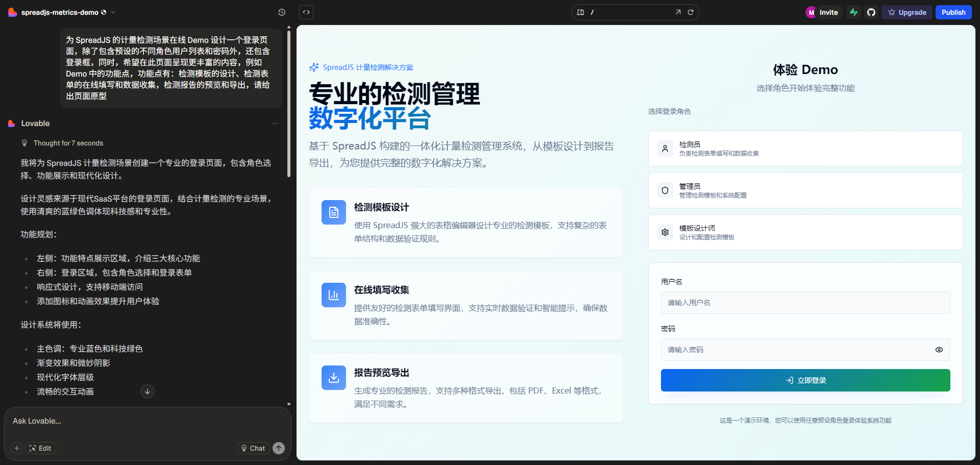The height and width of the screenshot is (465, 980).
Task: Click the 请输入用户名 username field
Action: click(805, 303)
